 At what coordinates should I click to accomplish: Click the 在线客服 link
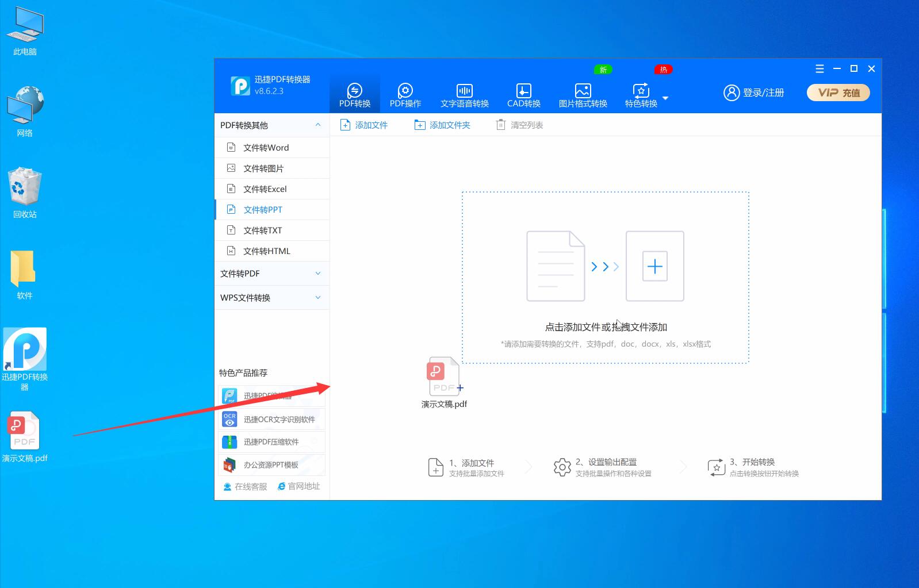tap(245, 486)
